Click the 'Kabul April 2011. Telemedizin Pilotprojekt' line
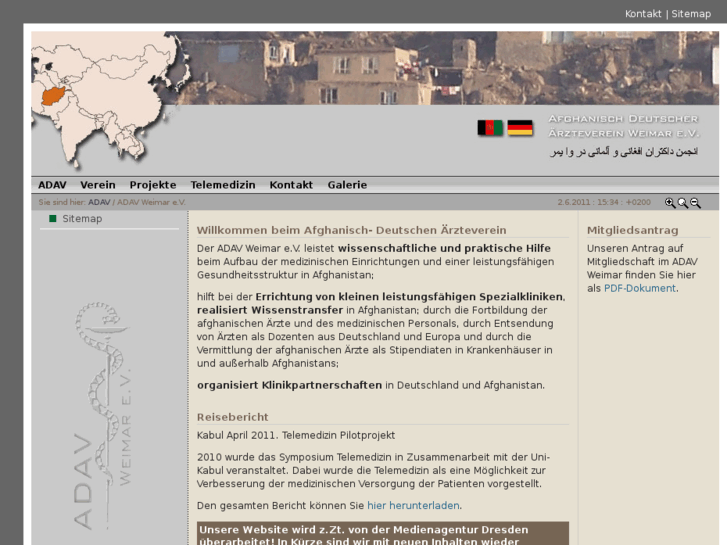The image size is (727, 545). (x=296, y=436)
